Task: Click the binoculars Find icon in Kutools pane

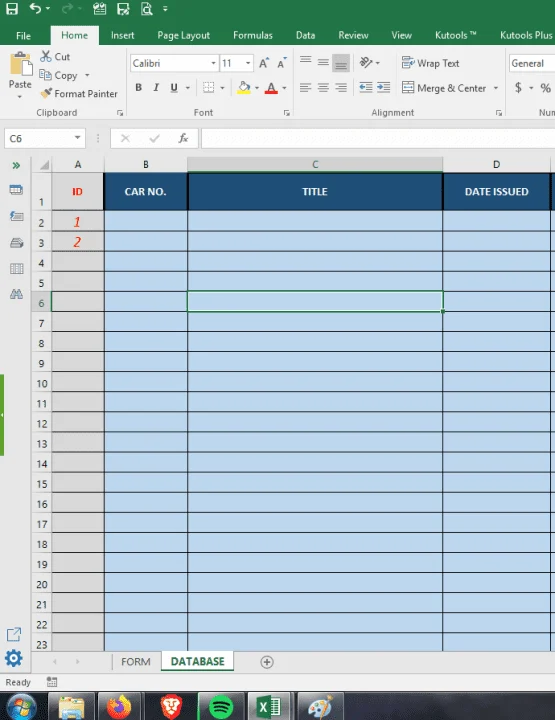Action: coord(17,294)
